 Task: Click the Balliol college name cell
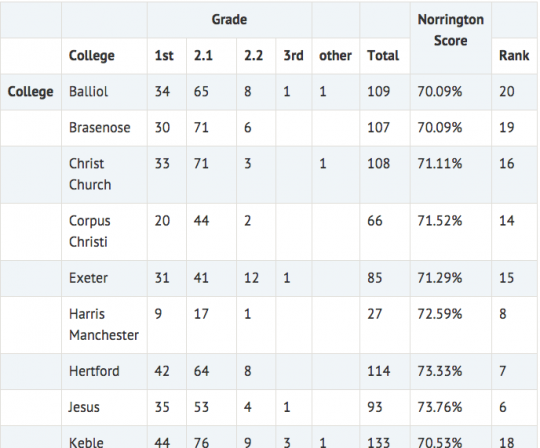[x=89, y=92]
